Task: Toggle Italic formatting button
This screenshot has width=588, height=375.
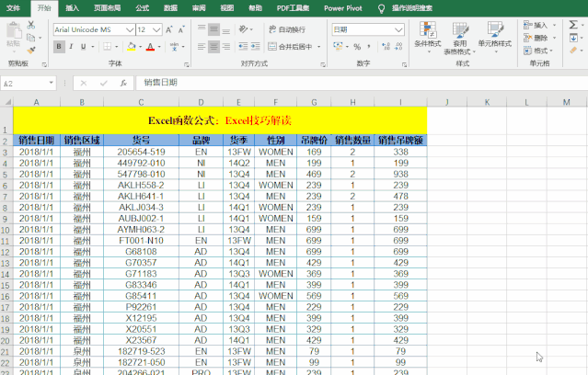Action: pyautogui.click(x=73, y=47)
